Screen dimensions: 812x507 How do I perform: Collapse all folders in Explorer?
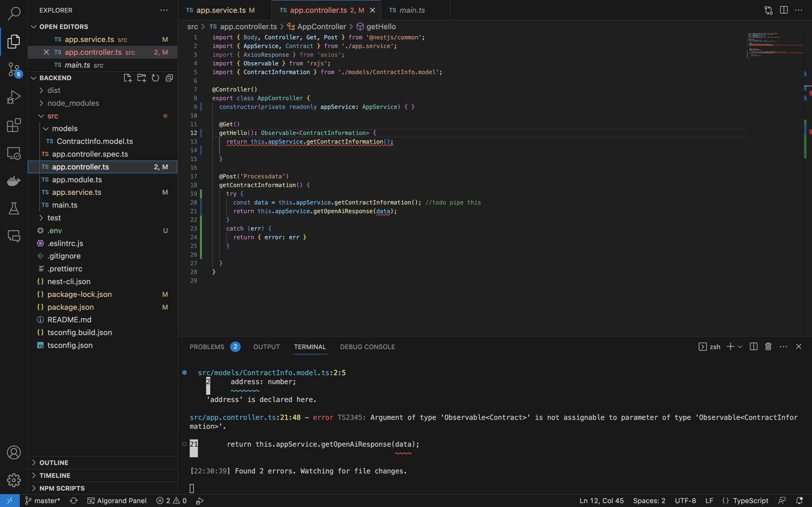[x=169, y=78]
